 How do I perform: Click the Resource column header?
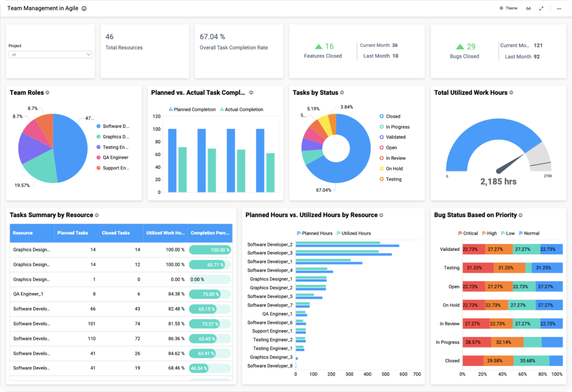(x=23, y=233)
